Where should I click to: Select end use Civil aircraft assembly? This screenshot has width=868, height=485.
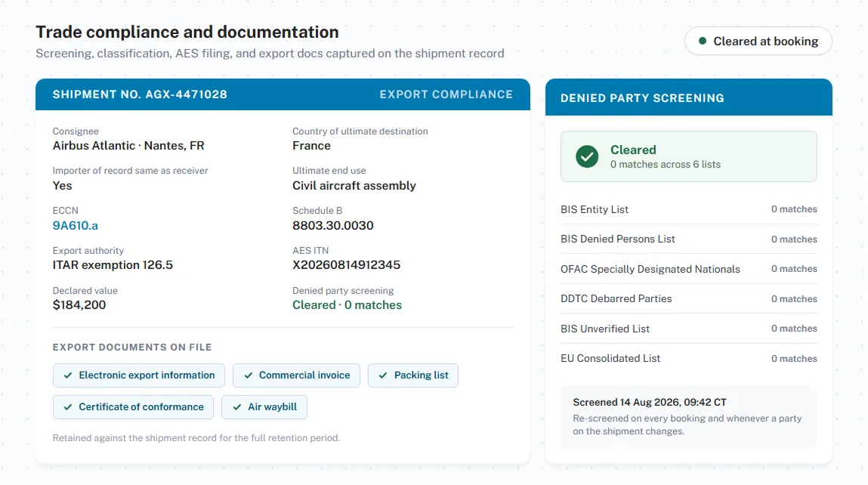point(354,186)
